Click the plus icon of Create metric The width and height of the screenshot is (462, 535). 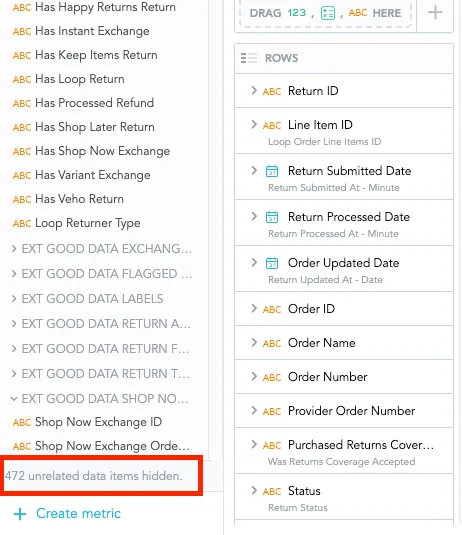coord(20,514)
